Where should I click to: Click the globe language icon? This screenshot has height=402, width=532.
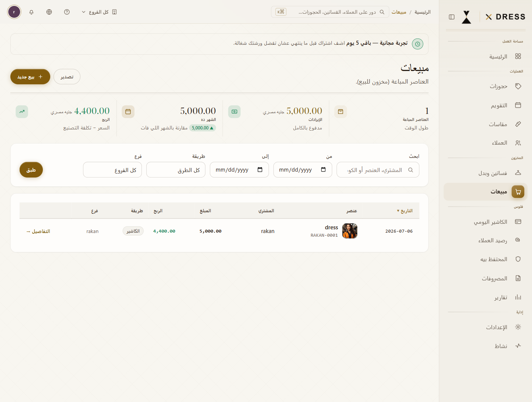49,12
